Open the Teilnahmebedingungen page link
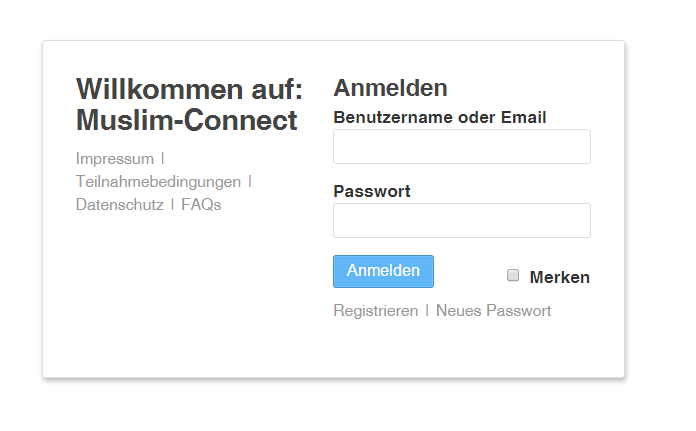 158,181
